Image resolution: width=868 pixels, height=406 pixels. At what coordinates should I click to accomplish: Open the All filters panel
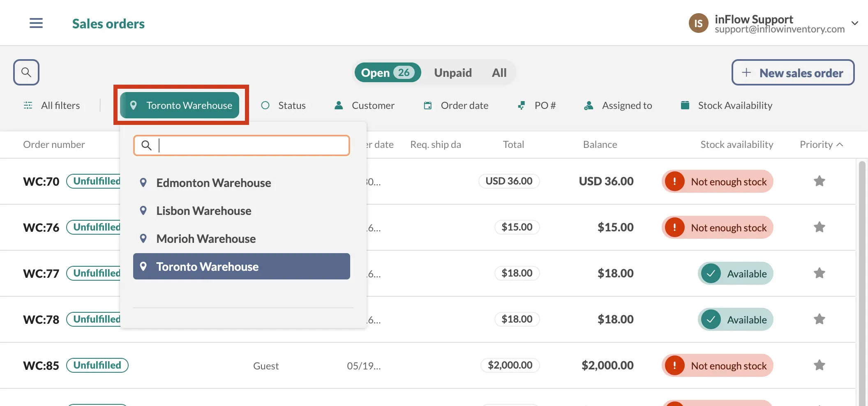52,106
